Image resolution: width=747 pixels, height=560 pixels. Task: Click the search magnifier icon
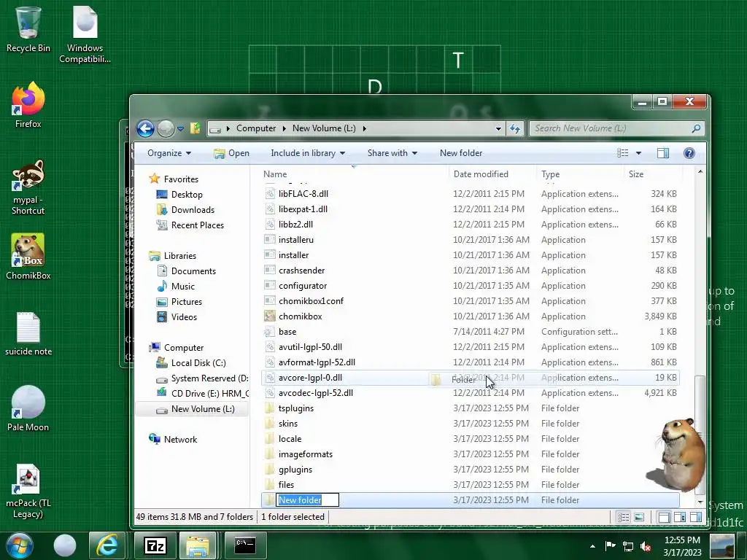[x=696, y=128]
